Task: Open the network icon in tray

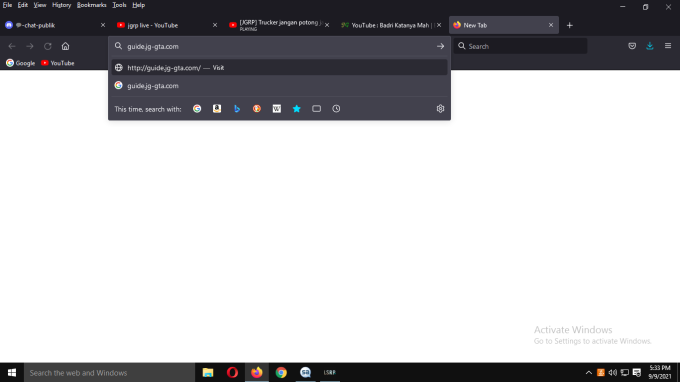Action: pos(624,373)
